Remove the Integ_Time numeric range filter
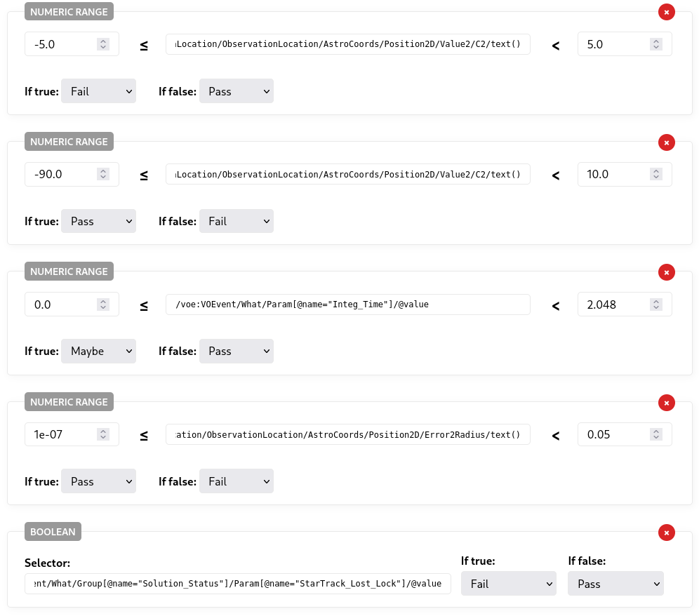This screenshot has height=616, width=699. pos(666,272)
